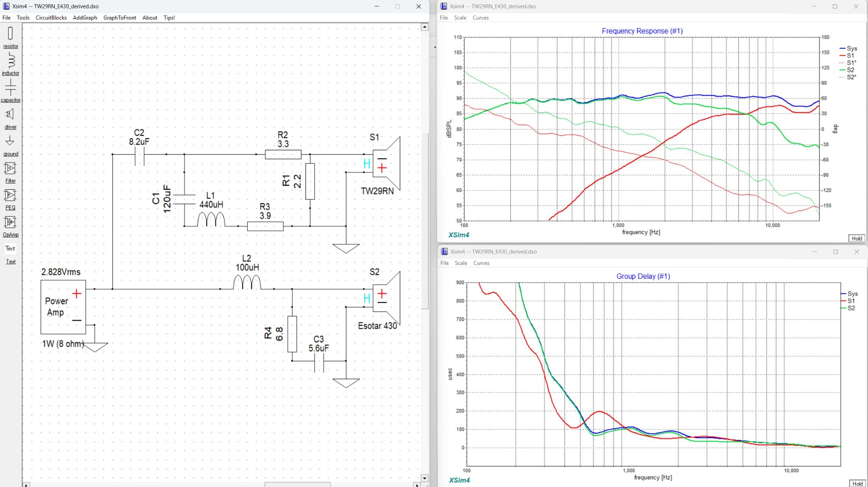
Task: Click the S2 legend entry in Group Delay
Action: pos(848,308)
